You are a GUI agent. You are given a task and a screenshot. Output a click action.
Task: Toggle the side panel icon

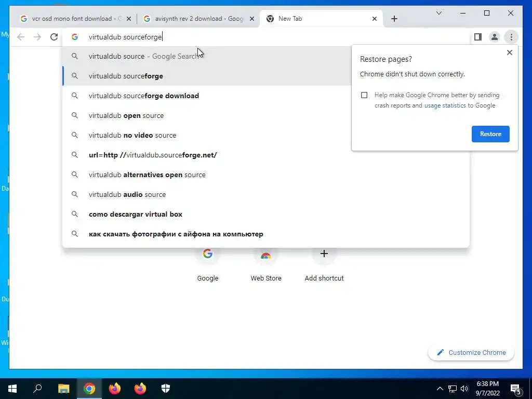(478, 37)
